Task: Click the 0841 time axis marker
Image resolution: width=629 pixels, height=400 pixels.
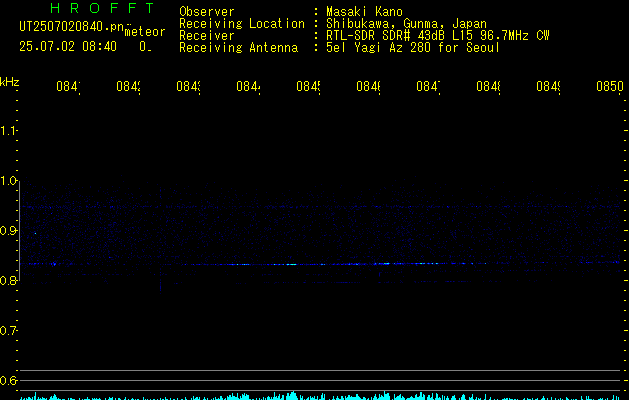Action: coord(68,87)
